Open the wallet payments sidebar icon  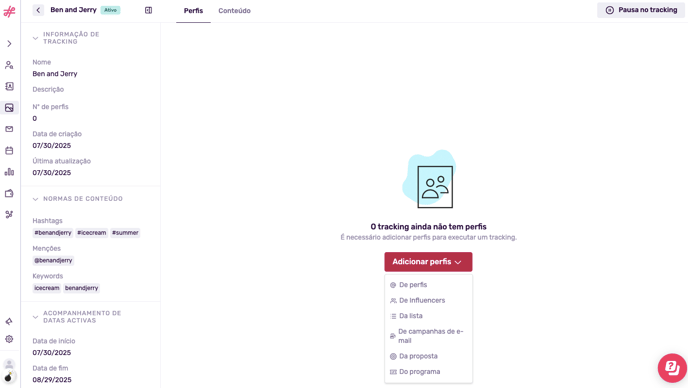(9, 193)
